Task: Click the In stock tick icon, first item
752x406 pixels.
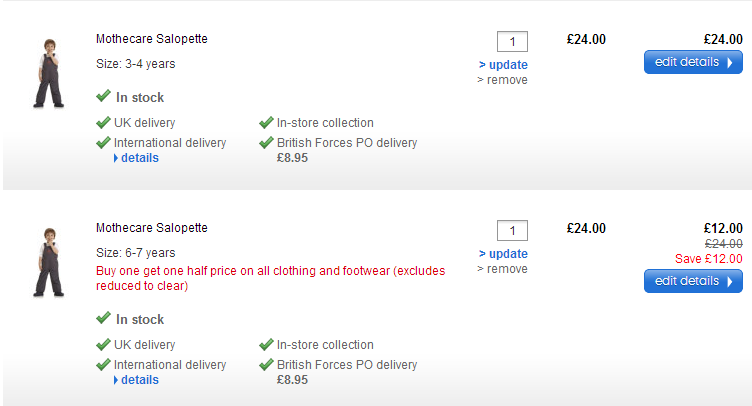Action: (x=103, y=97)
